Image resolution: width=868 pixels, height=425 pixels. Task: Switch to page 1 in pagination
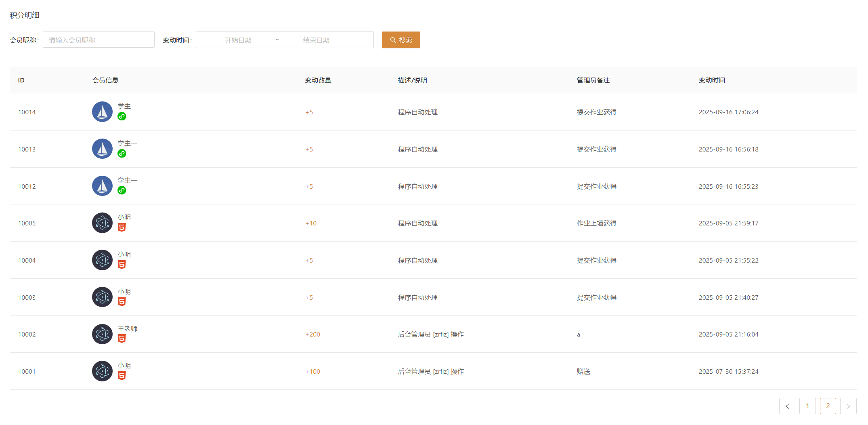coord(807,406)
